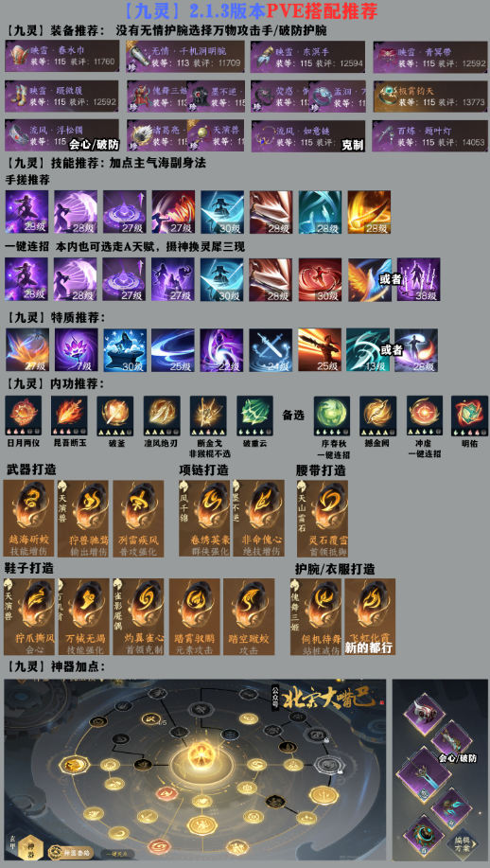
Task: Click the 明佑 alternate inner skill icon
Action: [x=469, y=416]
